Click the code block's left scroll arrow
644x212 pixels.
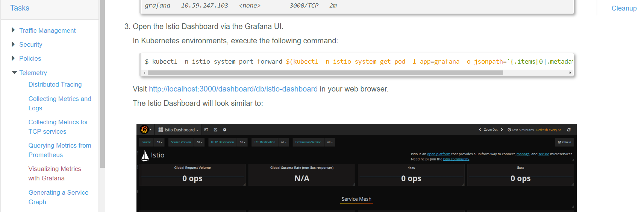[145, 73]
